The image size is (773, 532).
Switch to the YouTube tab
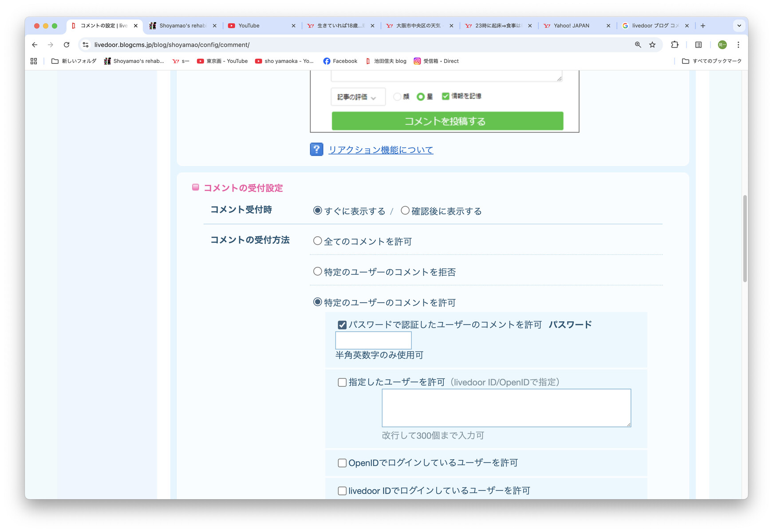(x=248, y=26)
